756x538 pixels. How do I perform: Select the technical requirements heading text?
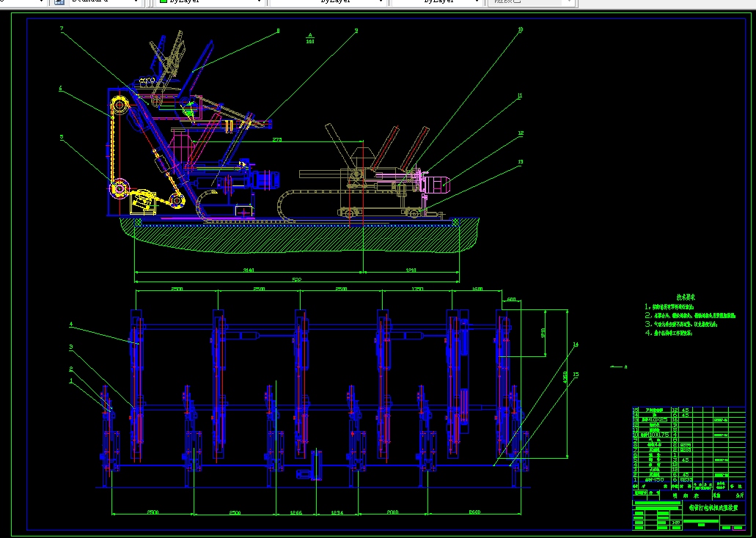tap(686, 297)
